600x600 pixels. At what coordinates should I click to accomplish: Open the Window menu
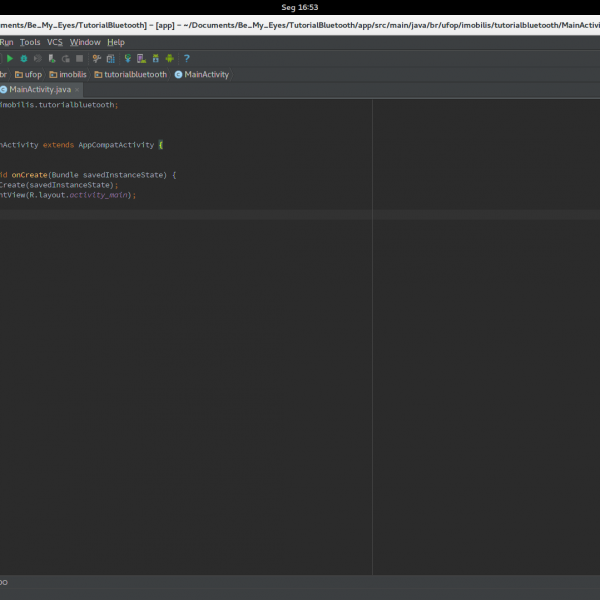click(85, 42)
